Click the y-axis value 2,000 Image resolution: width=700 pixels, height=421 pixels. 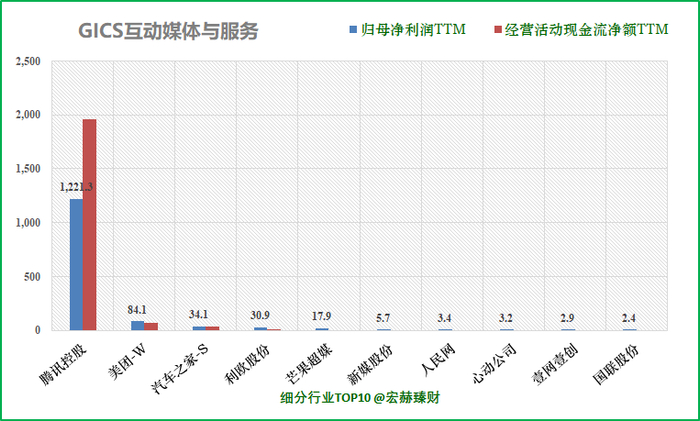tap(28, 115)
